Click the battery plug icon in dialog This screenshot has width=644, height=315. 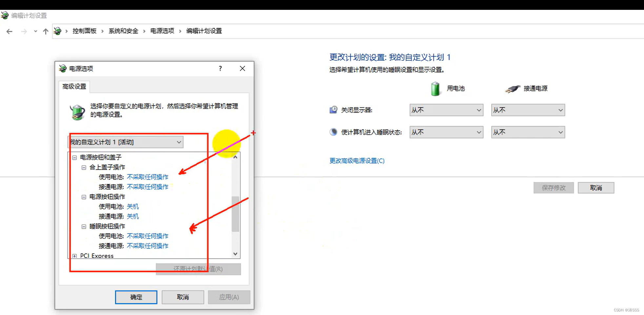[77, 112]
